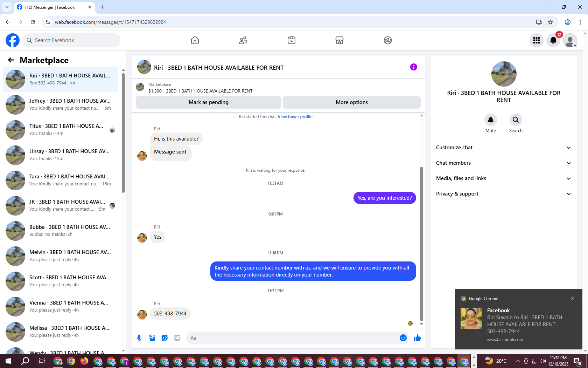The image size is (588, 368).
Task: Go to the Home feed icon
Action: point(195,40)
